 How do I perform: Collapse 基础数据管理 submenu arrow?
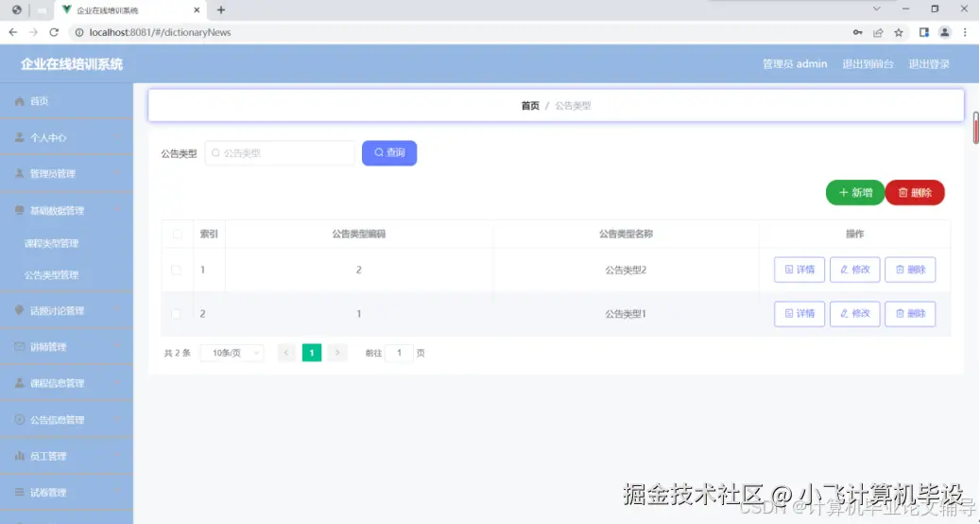[x=117, y=210]
